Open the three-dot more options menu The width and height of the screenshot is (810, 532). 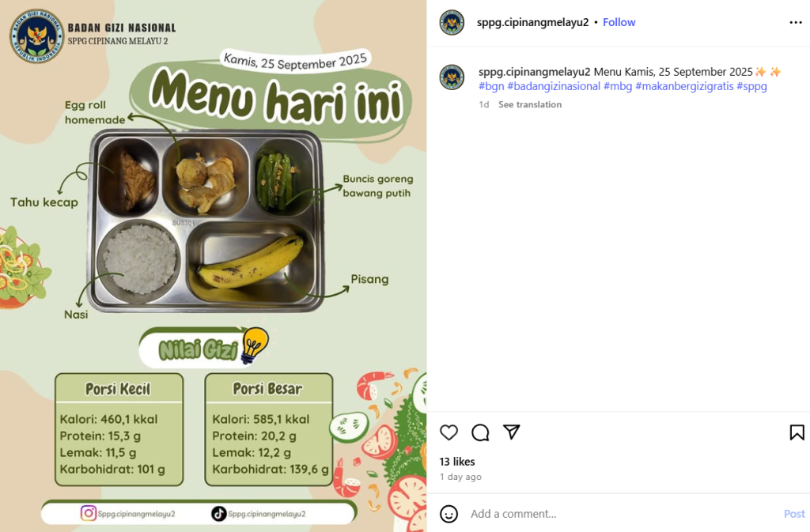796,22
